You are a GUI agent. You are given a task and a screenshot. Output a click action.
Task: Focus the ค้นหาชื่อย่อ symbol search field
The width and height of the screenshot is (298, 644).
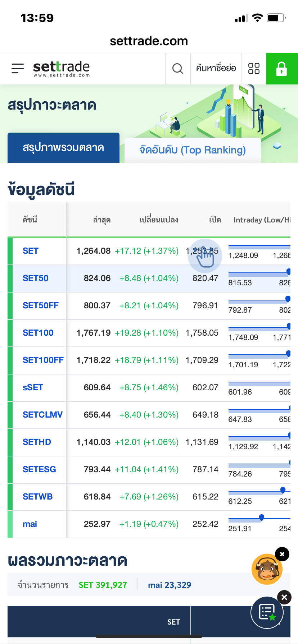216,68
